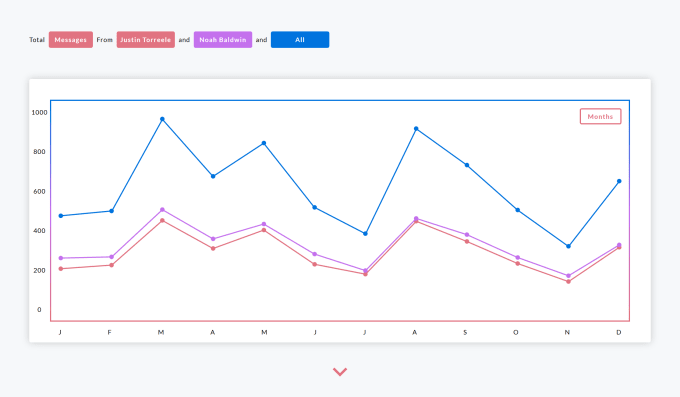Click the D December x-axis label
680x397 pixels.
coord(618,332)
